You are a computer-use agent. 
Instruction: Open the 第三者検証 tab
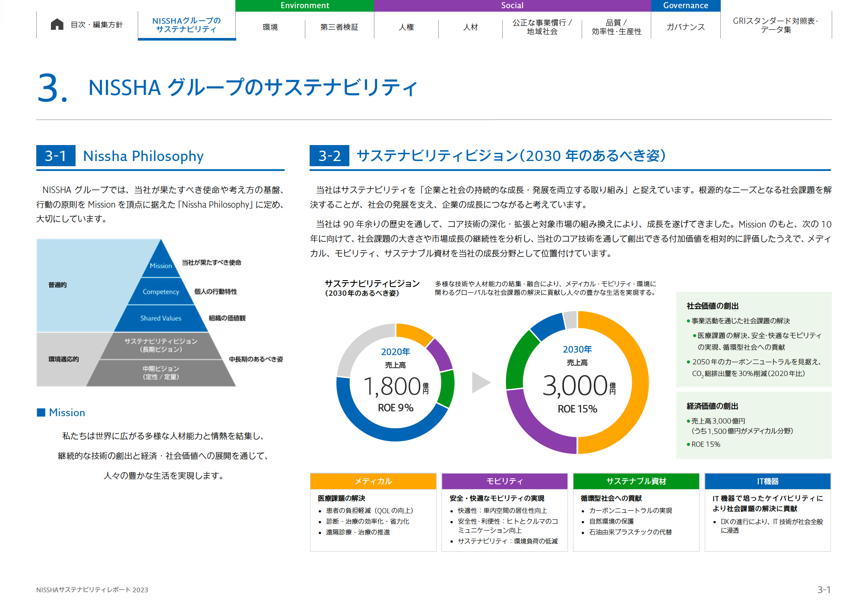(339, 27)
